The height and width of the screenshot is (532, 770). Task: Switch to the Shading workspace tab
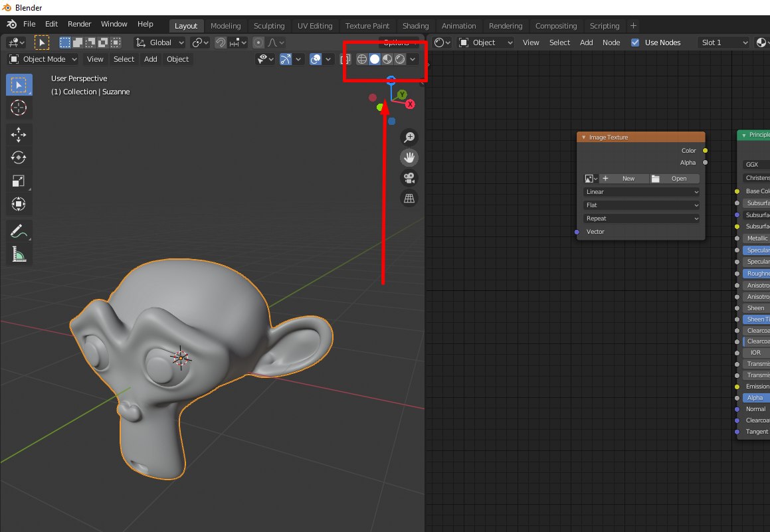(415, 26)
